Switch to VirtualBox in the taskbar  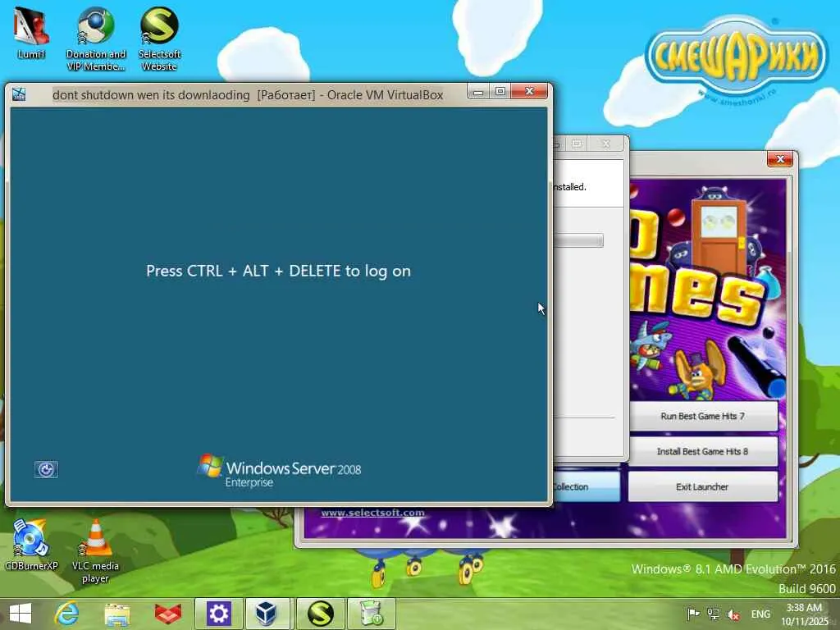[x=267, y=614]
